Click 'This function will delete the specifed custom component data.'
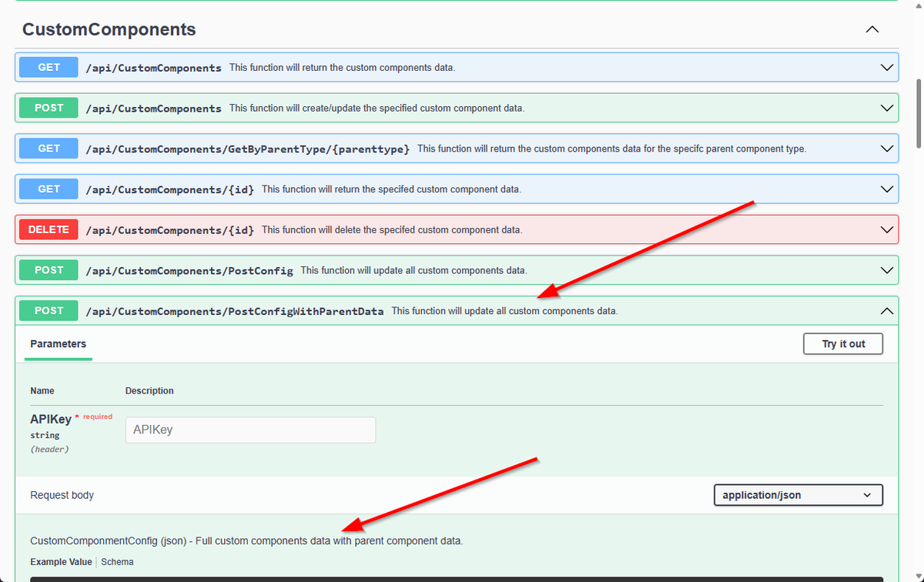The image size is (924, 582). 392,229
